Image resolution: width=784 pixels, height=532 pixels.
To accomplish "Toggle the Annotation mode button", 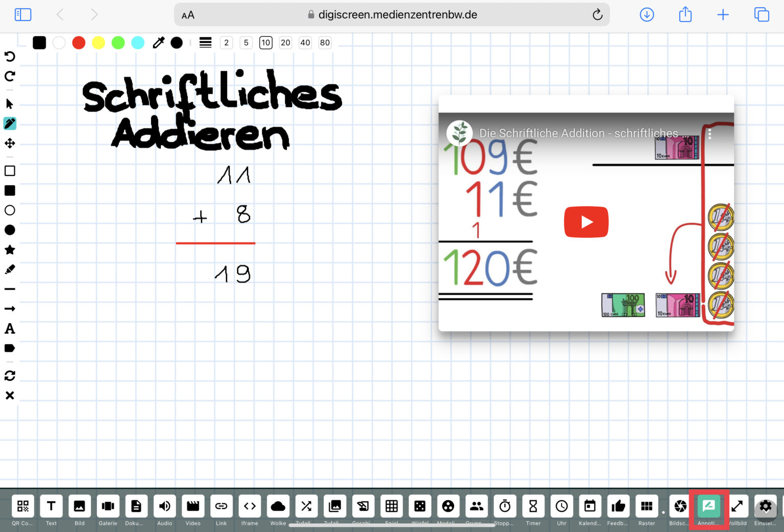I will pyautogui.click(x=708, y=506).
